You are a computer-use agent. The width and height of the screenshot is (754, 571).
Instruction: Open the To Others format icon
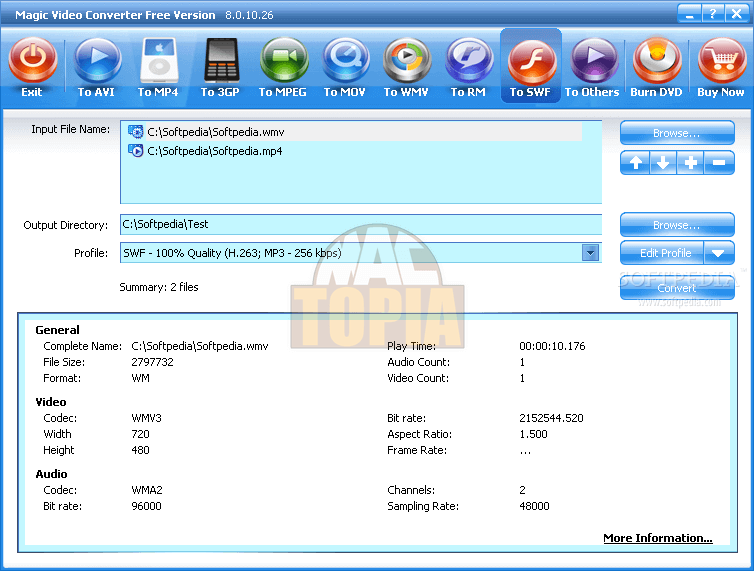pos(594,61)
